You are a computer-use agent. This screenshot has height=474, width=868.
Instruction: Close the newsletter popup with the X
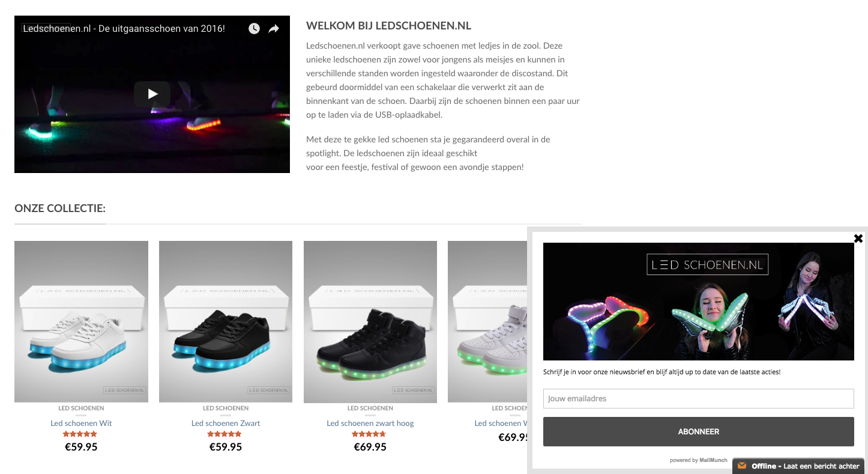pyautogui.click(x=858, y=239)
